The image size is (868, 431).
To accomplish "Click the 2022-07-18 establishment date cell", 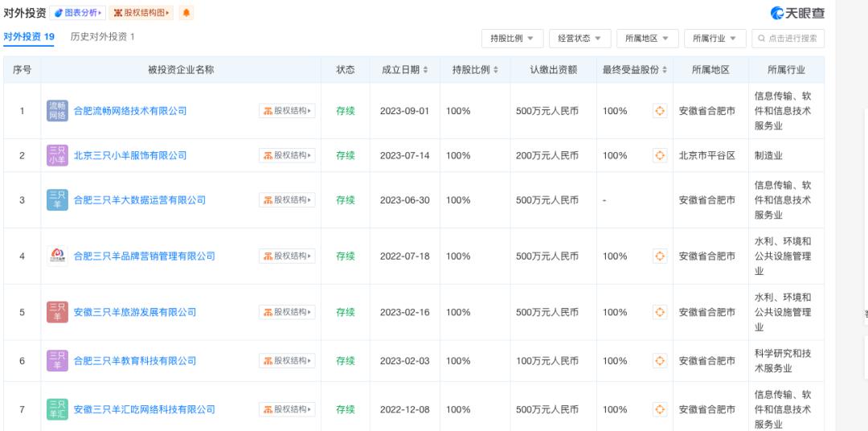I will click(x=404, y=256).
